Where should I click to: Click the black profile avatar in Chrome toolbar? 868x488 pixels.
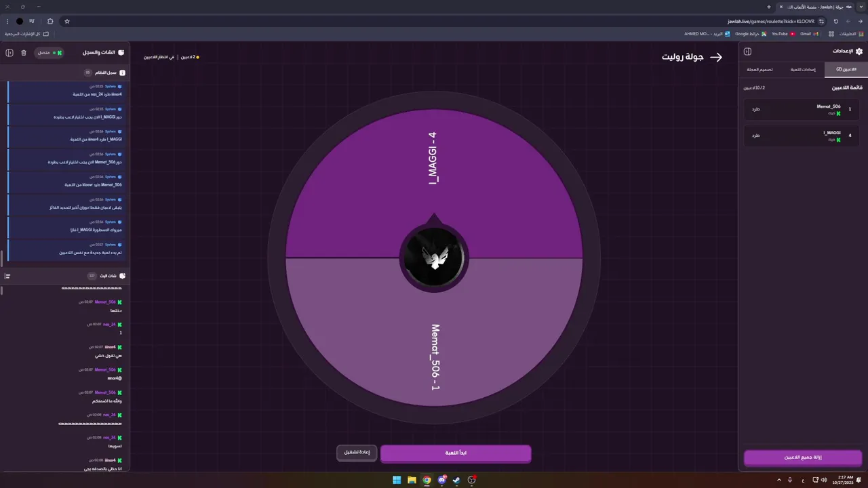click(x=19, y=21)
